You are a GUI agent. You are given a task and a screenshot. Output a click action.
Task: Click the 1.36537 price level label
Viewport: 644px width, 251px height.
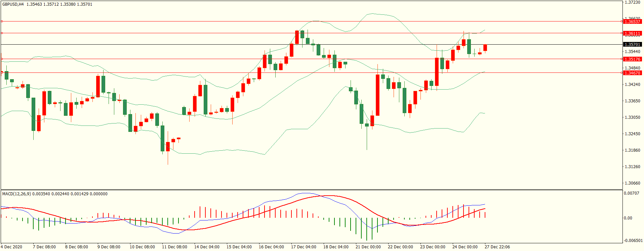tap(632, 21)
